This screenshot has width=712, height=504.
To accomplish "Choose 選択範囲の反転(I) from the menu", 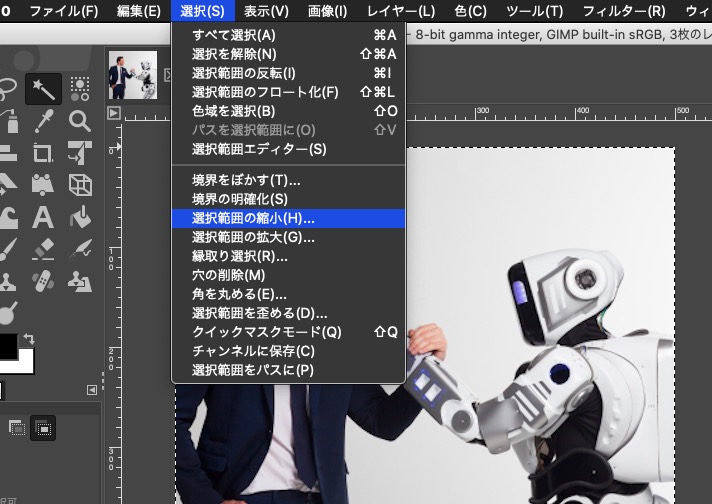I will (x=244, y=73).
